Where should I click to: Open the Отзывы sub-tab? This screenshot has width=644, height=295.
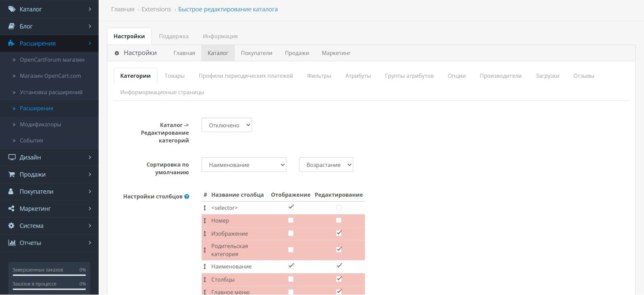tap(584, 76)
